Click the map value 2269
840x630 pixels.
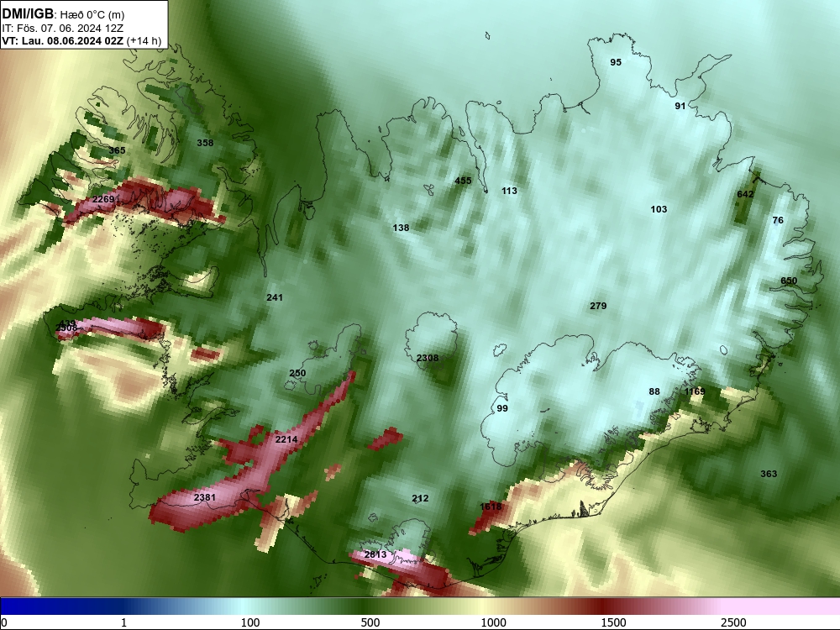coord(102,199)
